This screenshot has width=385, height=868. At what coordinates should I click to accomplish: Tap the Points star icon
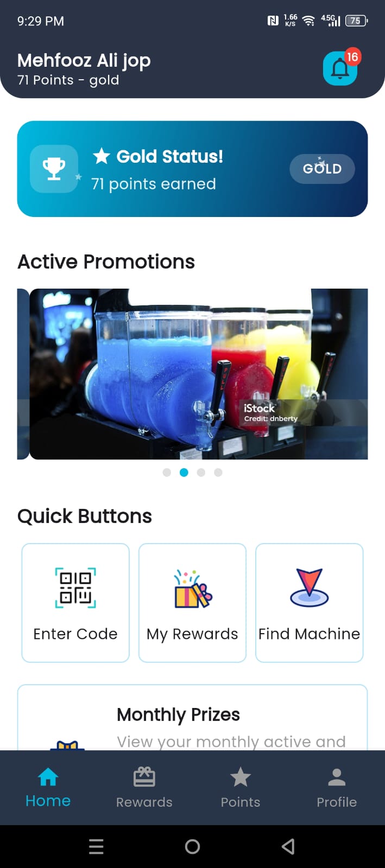(241, 777)
